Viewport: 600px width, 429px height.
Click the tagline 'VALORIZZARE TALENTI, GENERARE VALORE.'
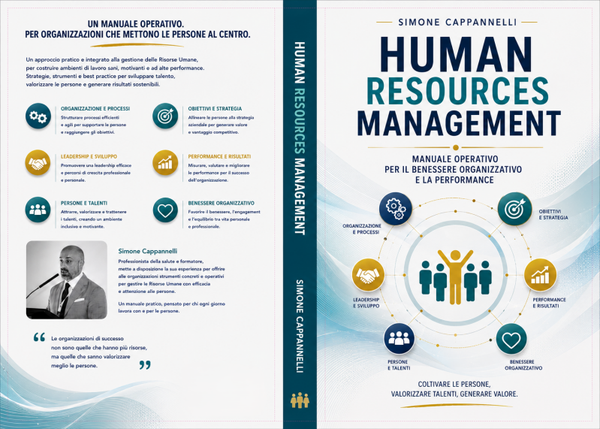pos(454,394)
